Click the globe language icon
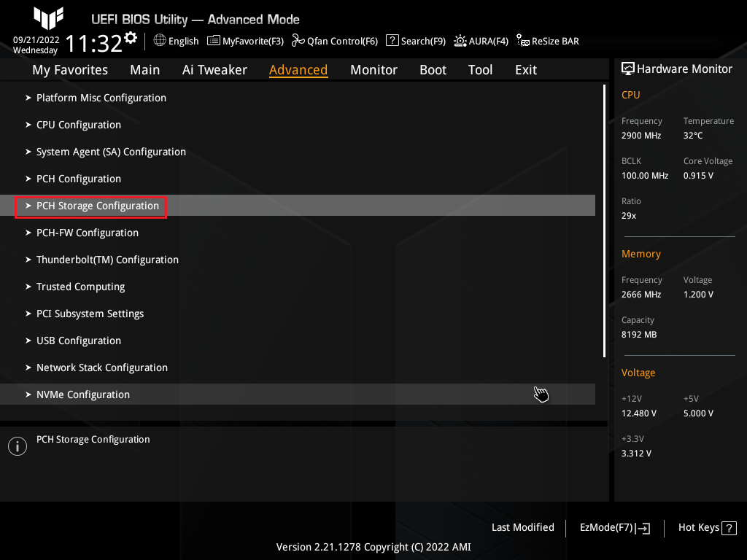 [160, 41]
